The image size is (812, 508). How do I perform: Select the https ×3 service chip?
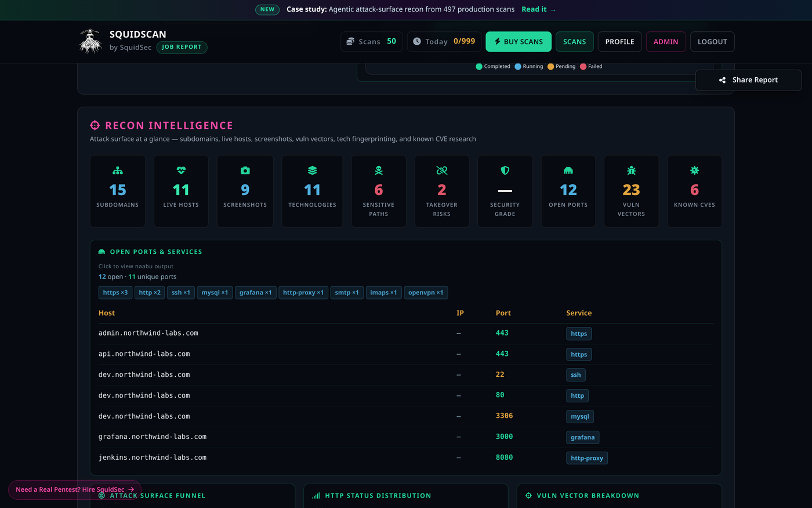point(115,293)
